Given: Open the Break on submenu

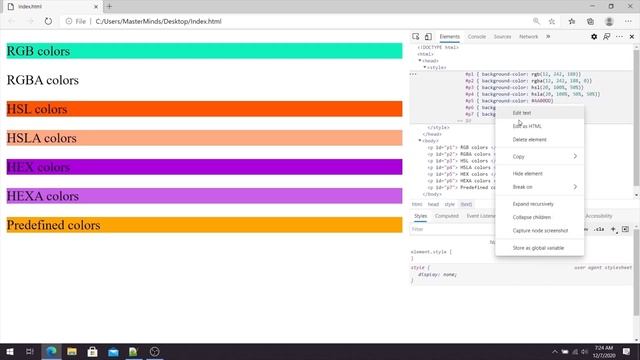Looking at the screenshot, I should coord(540,187).
